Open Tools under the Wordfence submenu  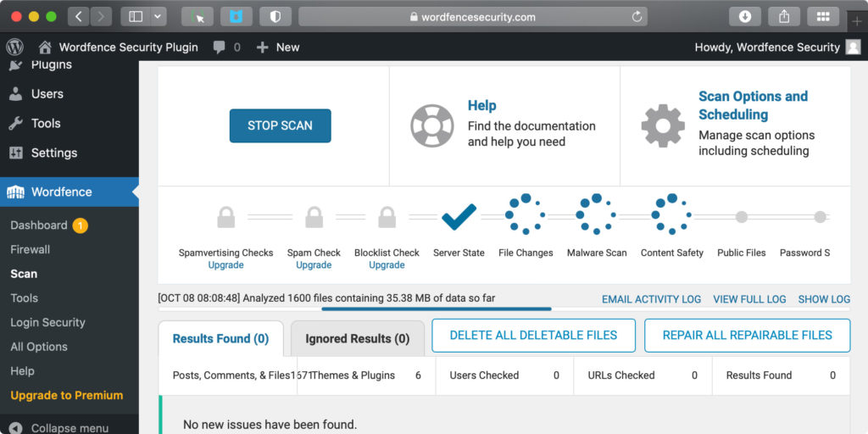[x=25, y=298]
